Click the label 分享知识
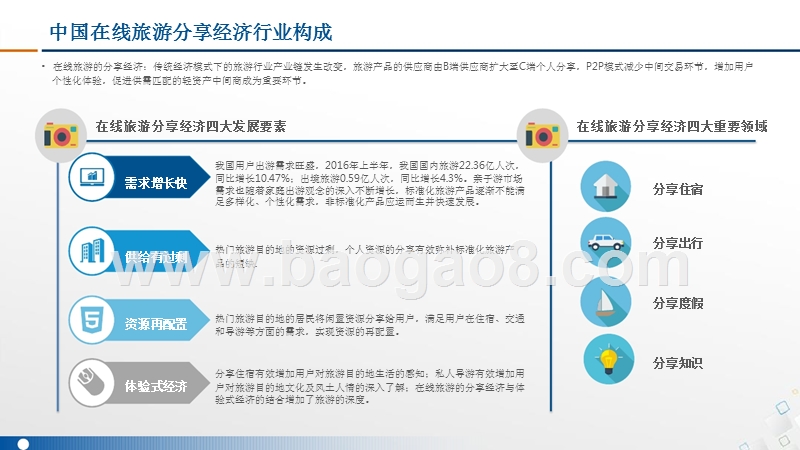Image resolution: width=800 pixels, height=450 pixels. coord(678,363)
